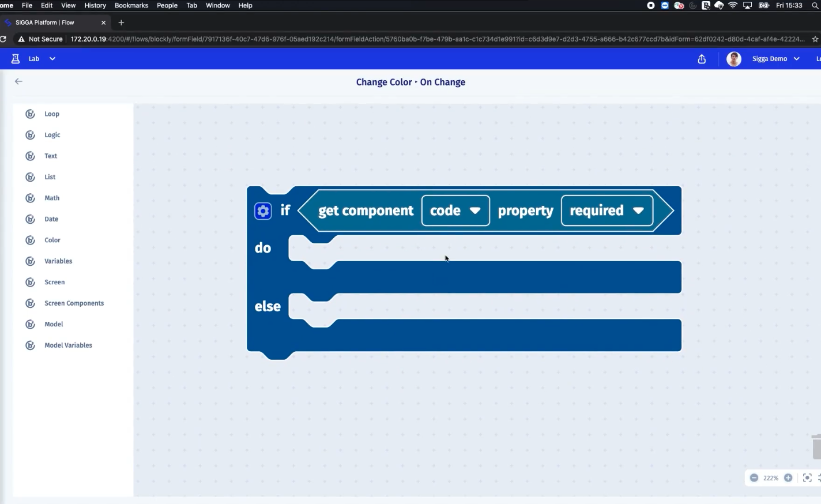This screenshot has height=504, width=821.
Task: Click the gear icon on the if block
Action: point(263,211)
